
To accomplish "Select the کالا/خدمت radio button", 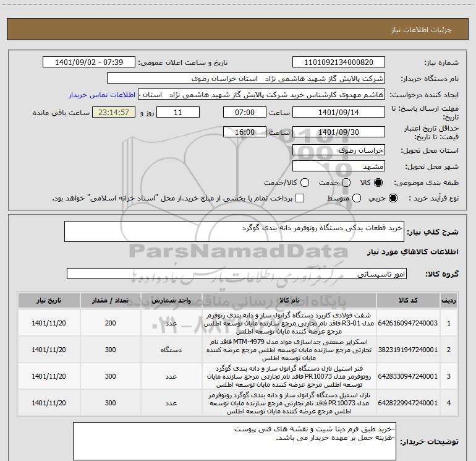I will [305, 183].
